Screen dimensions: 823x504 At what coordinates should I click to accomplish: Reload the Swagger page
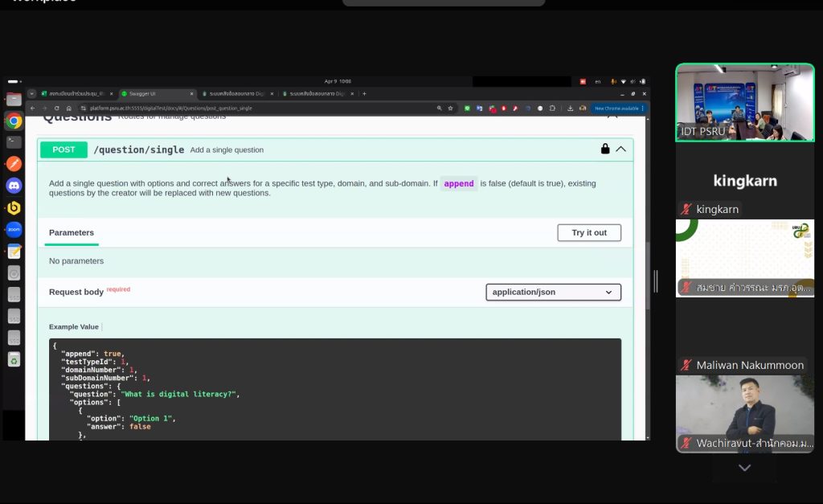tap(57, 108)
